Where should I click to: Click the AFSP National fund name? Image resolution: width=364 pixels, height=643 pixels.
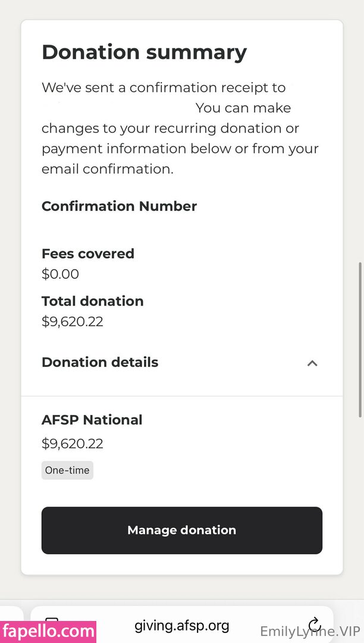[92, 420]
